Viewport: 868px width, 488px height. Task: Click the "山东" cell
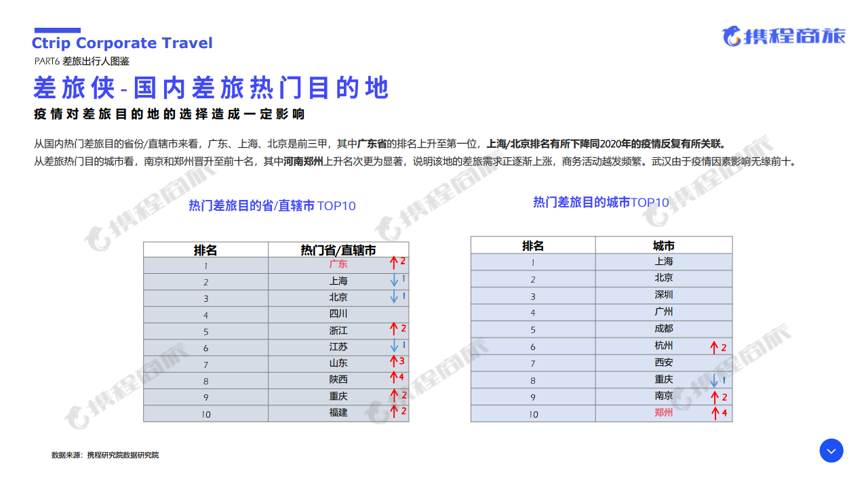tap(338, 363)
